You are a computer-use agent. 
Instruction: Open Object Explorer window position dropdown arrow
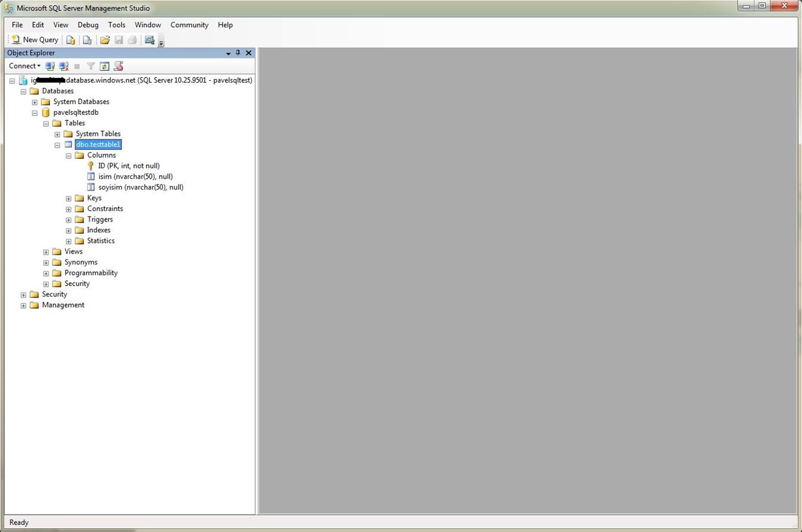[228, 53]
